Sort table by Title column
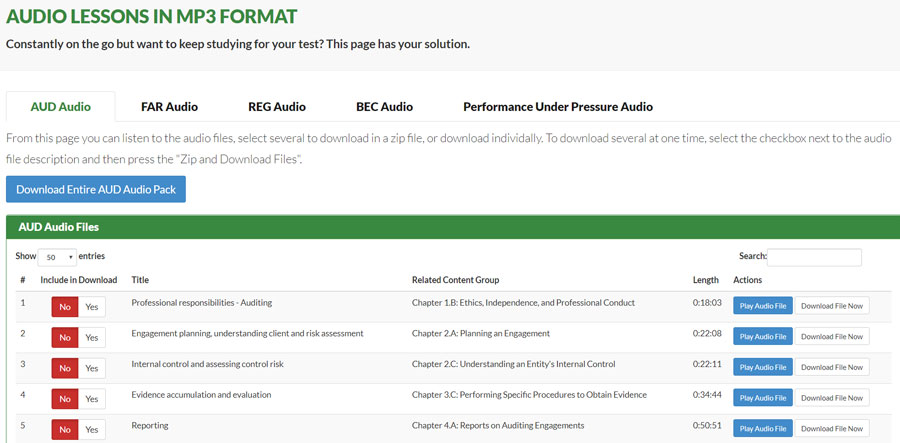900x443 pixels. click(x=140, y=280)
